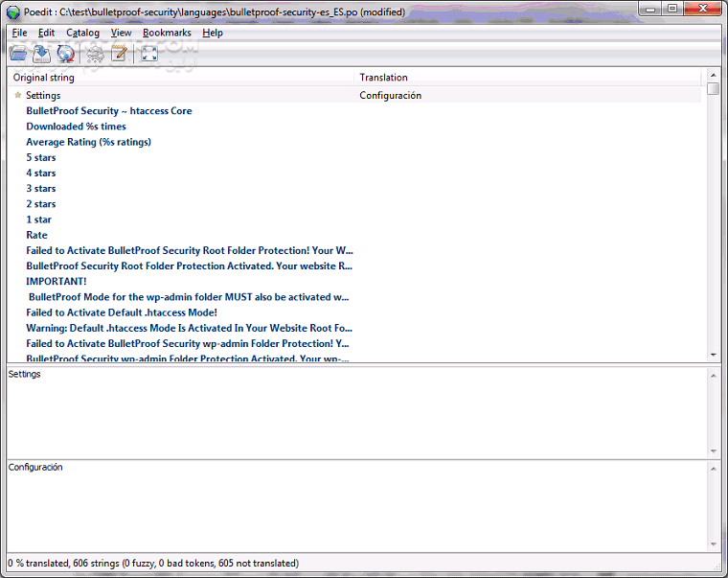
Task: Open the Bookmarks menu
Action: coord(167,33)
